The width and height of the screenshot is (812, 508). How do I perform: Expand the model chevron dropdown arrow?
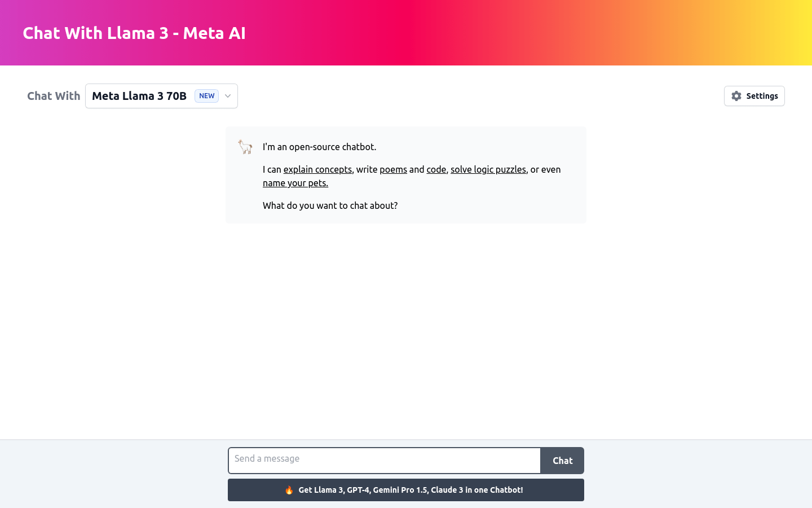click(228, 96)
